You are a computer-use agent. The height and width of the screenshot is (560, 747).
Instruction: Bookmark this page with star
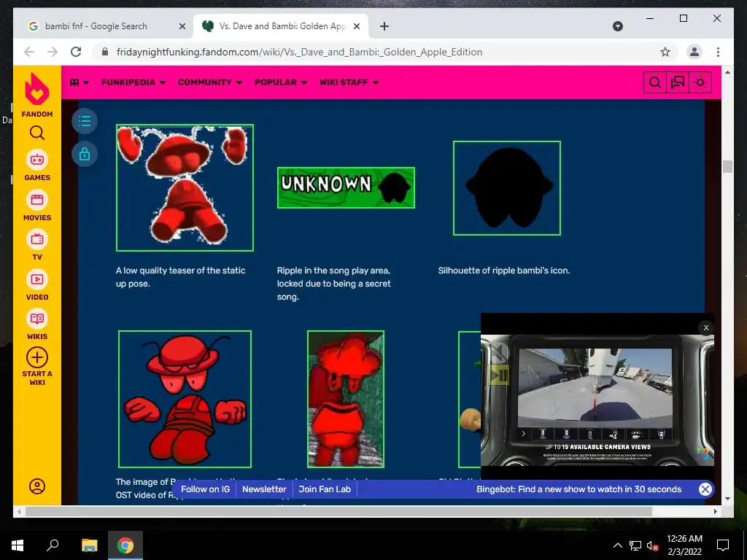coord(665,52)
